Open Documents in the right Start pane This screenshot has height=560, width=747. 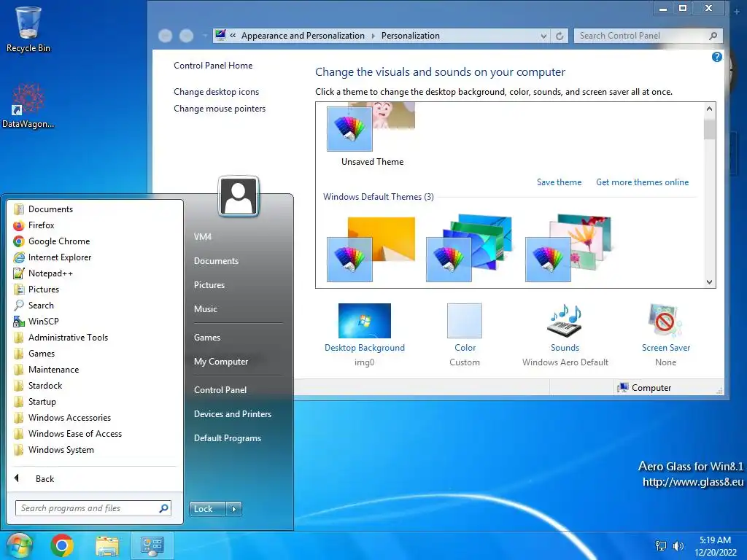tap(216, 261)
